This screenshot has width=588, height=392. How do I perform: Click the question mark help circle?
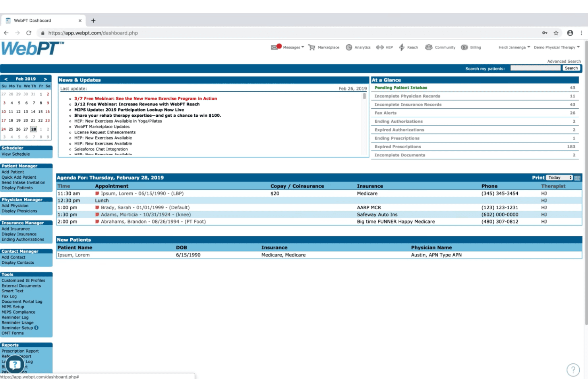point(573,370)
